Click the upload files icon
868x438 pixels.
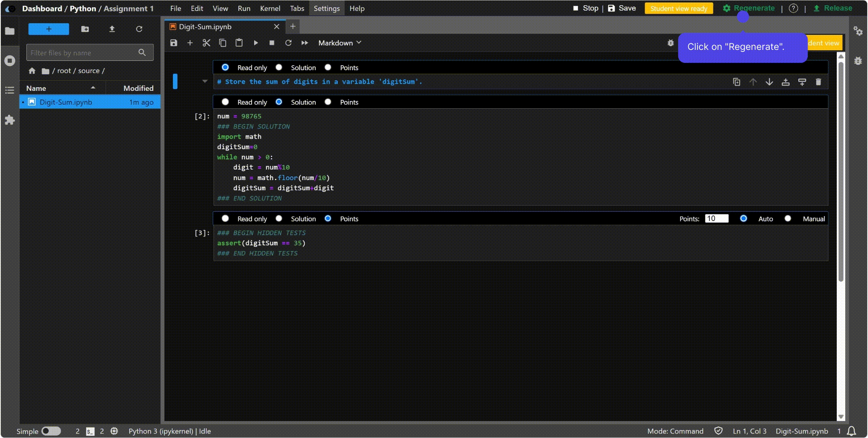coord(112,29)
